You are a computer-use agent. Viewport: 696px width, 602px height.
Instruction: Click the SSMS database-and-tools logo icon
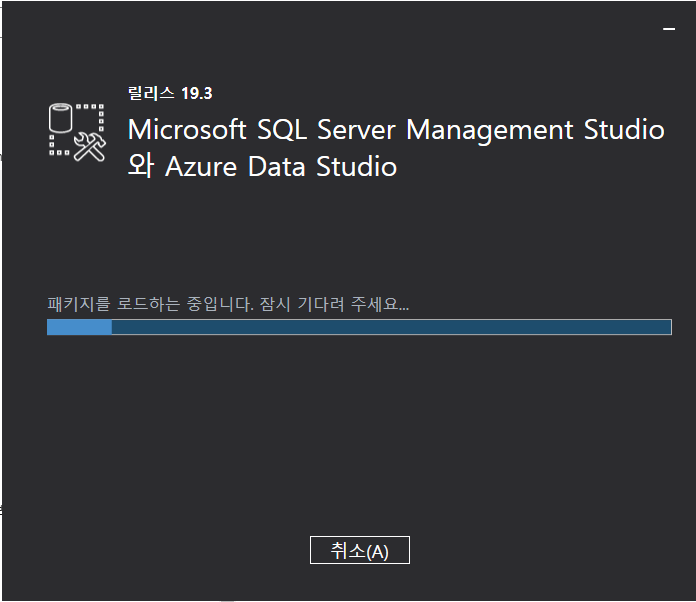click(x=77, y=132)
